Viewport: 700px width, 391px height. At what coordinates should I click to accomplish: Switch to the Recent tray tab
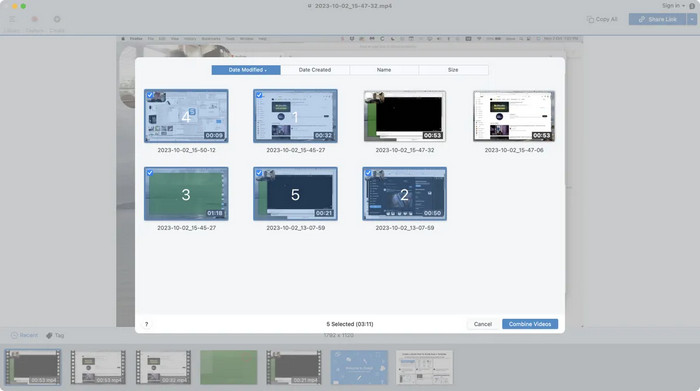24,335
